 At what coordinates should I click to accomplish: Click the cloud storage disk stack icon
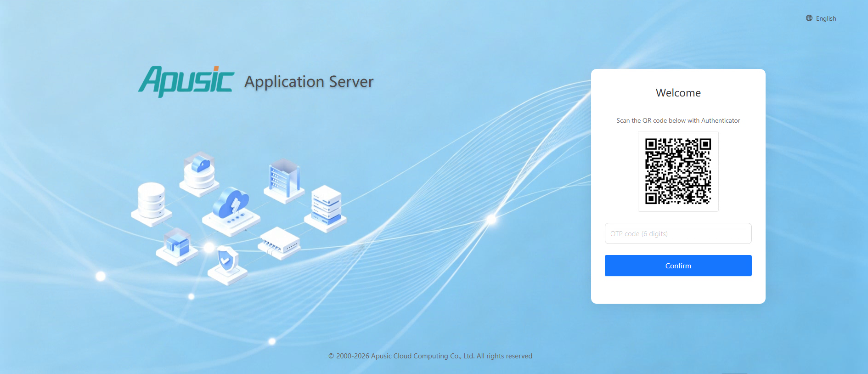coord(199,173)
